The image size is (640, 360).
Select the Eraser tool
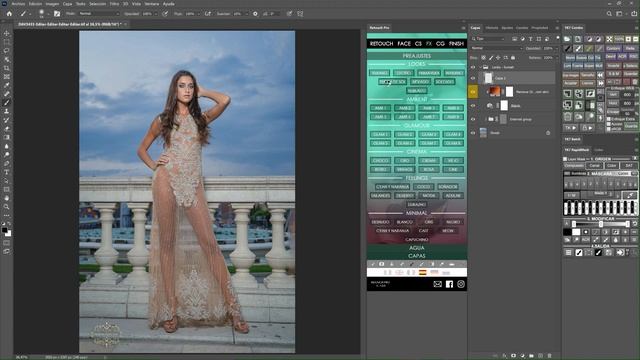6,129
